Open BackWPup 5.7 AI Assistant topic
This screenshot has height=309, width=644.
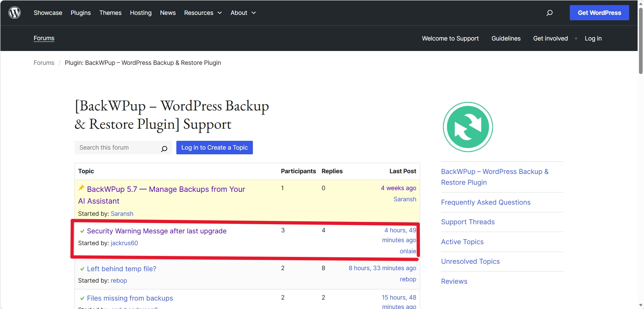coord(162,195)
